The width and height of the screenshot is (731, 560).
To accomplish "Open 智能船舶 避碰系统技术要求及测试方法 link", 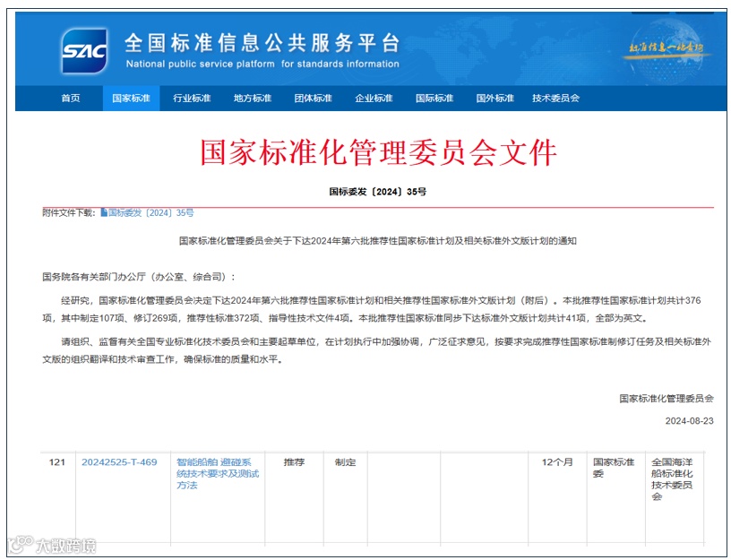I will click(x=218, y=473).
